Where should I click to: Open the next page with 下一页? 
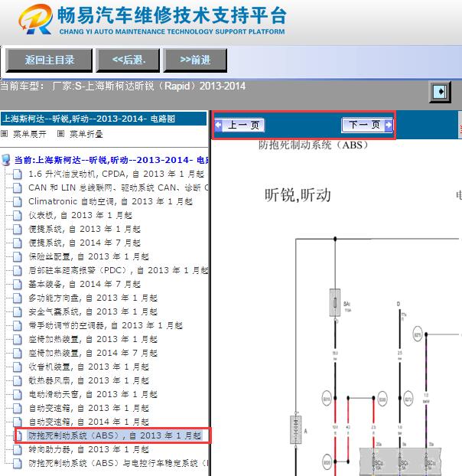point(367,125)
